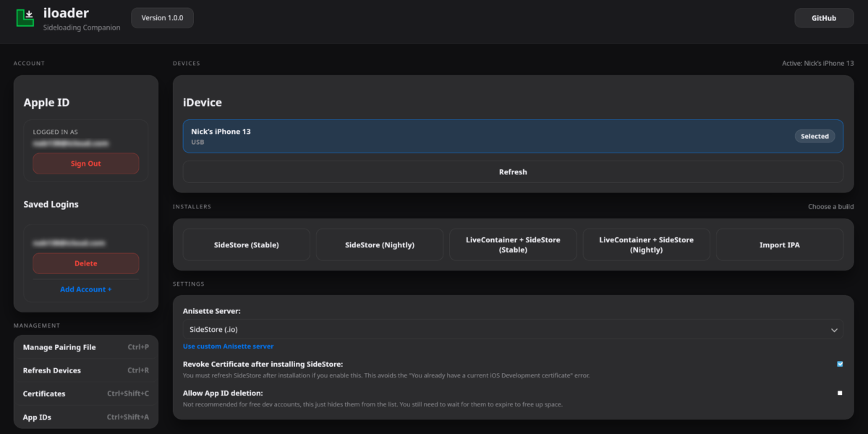Screen dimensions: 868x434
Task: Install SideStore (Stable) build
Action: tap(246, 244)
